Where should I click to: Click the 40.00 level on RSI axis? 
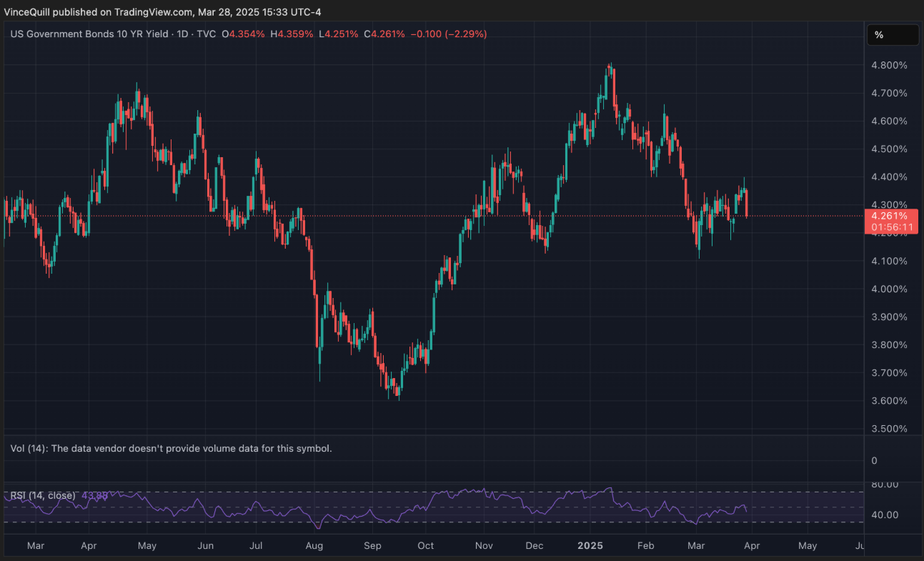pos(885,515)
